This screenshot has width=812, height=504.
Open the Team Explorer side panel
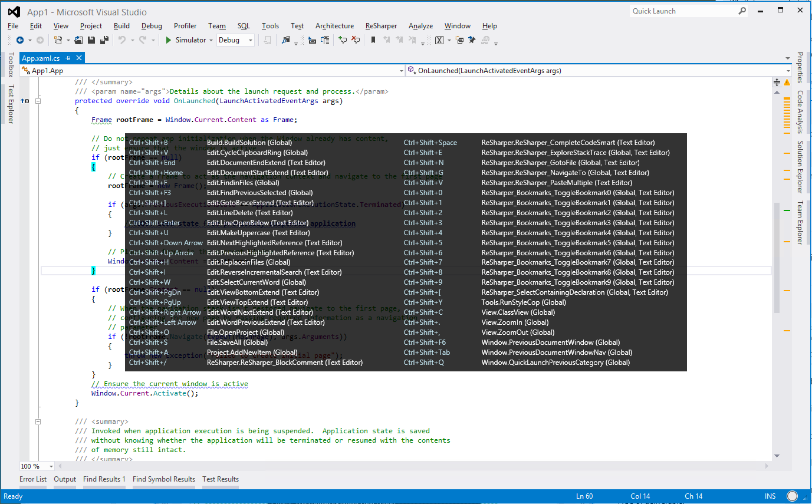tap(800, 222)
